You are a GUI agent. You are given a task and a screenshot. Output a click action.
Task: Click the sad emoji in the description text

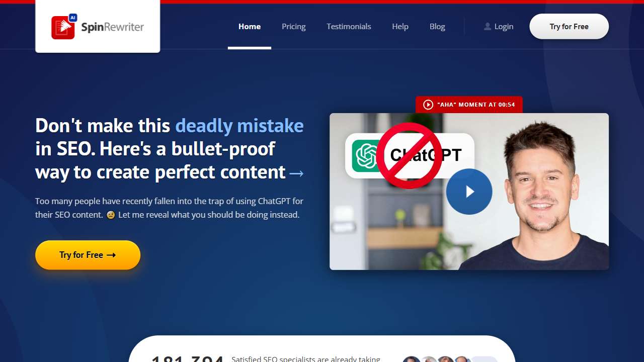(x=111, y=215)
